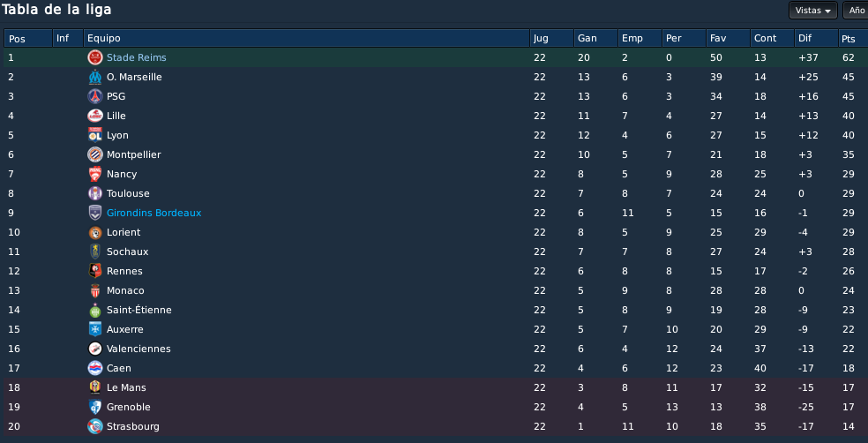Click the Saint-Étienne green badge
The image size is (868, 443).
tap(95, 310)
